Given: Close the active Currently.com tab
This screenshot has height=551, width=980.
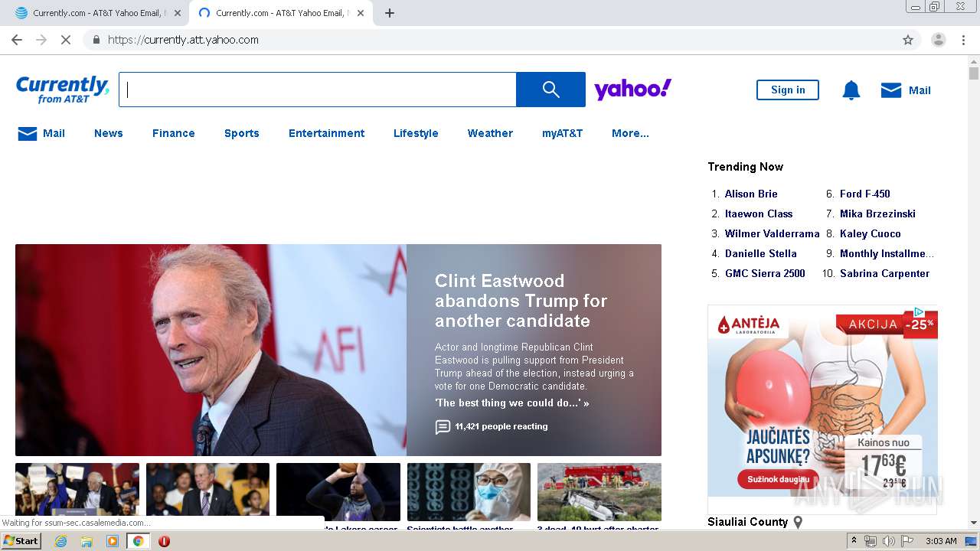Looking at the screenshot, I should click(361, 13).
